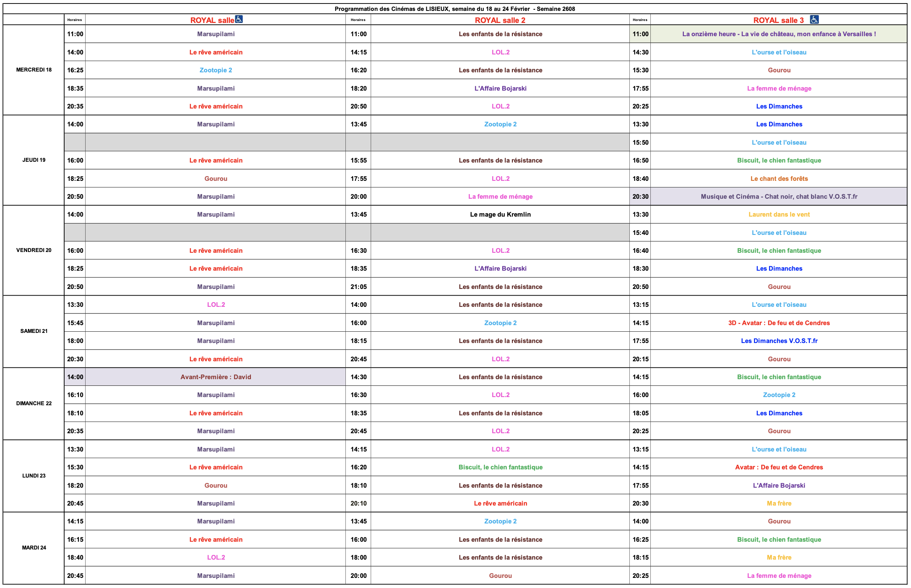The image size is (911, 588).
Task: Select the LUNDI 23 day cell
Action: 34,476
